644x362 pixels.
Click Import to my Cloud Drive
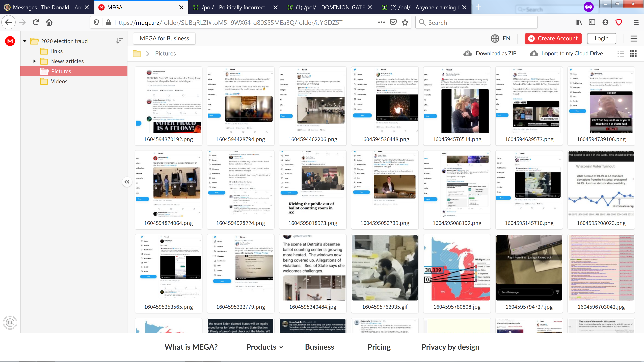coord(567,53)
